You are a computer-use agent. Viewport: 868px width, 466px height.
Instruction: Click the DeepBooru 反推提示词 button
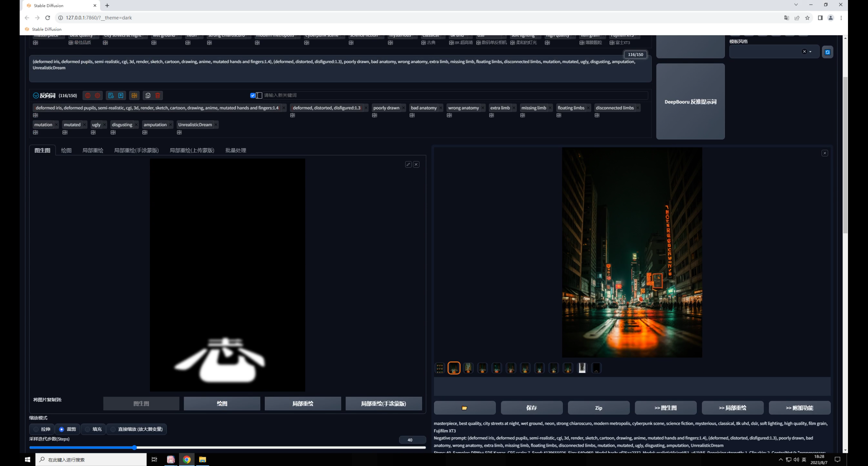pyautogui.click(x=690, y=102)
